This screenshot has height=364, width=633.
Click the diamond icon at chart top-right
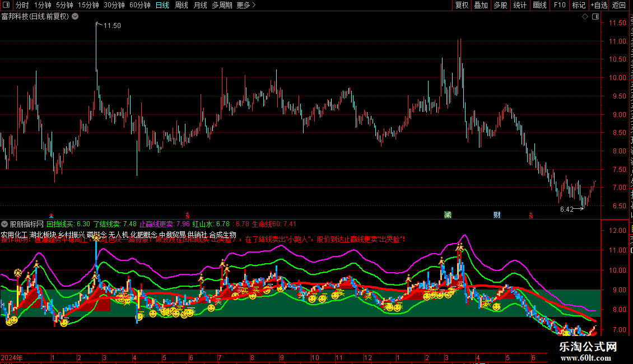(585, 17)
